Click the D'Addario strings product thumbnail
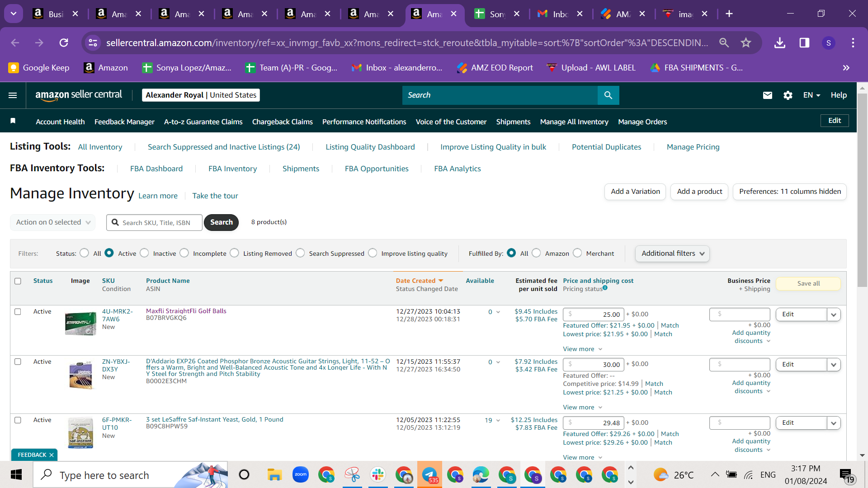 [x=80, y=375]
